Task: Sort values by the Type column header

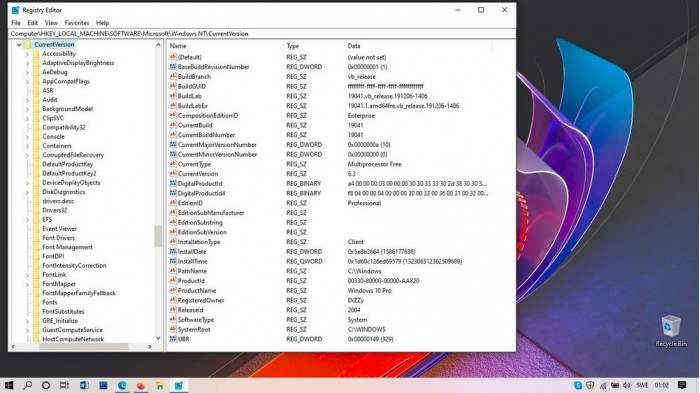Action: [x=313, y=46]
